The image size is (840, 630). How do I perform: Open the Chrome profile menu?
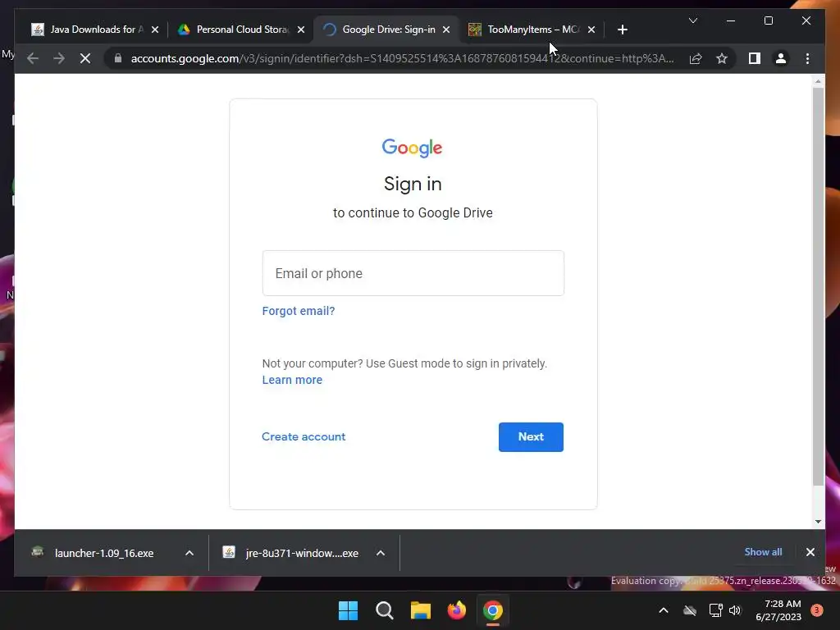pos(781,58)
